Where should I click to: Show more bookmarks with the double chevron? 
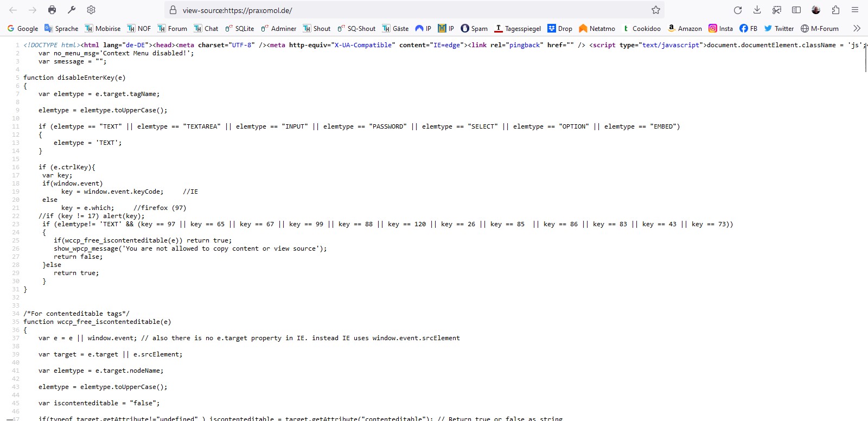[857, 28]
